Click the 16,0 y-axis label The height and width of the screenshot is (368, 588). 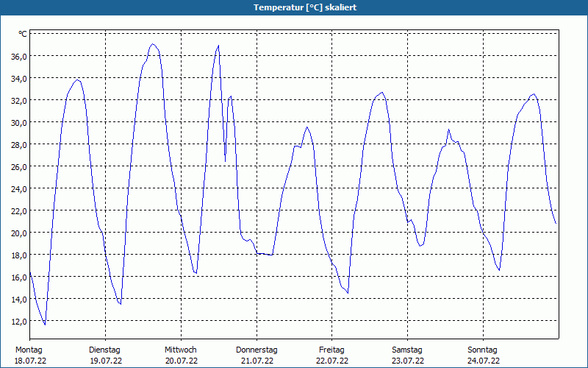[x=19, y=277]
